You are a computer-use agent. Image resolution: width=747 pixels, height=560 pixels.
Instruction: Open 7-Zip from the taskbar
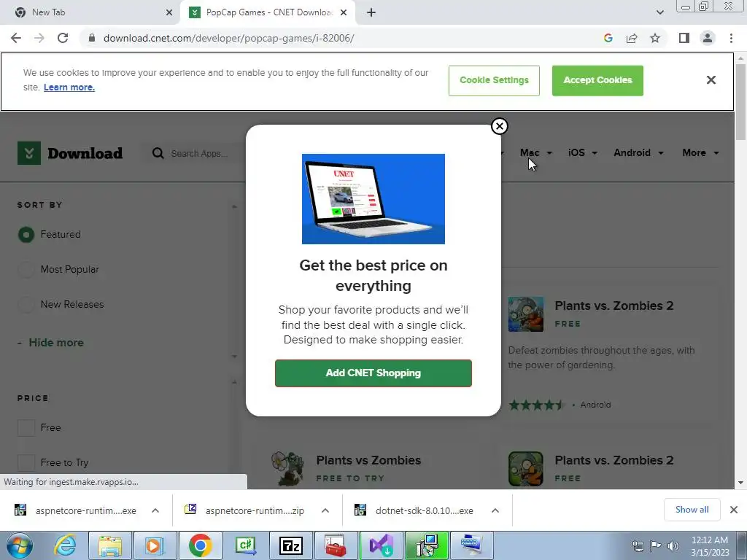point(291,545)
